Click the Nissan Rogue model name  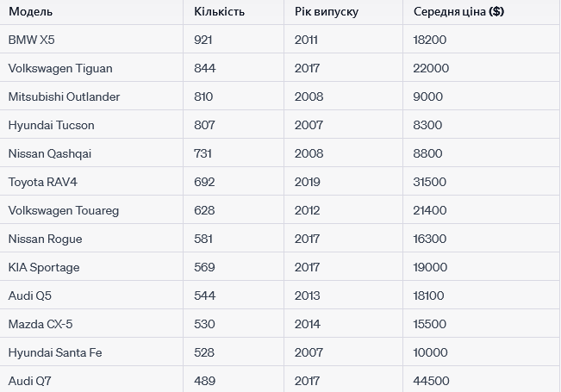[46, 239]
